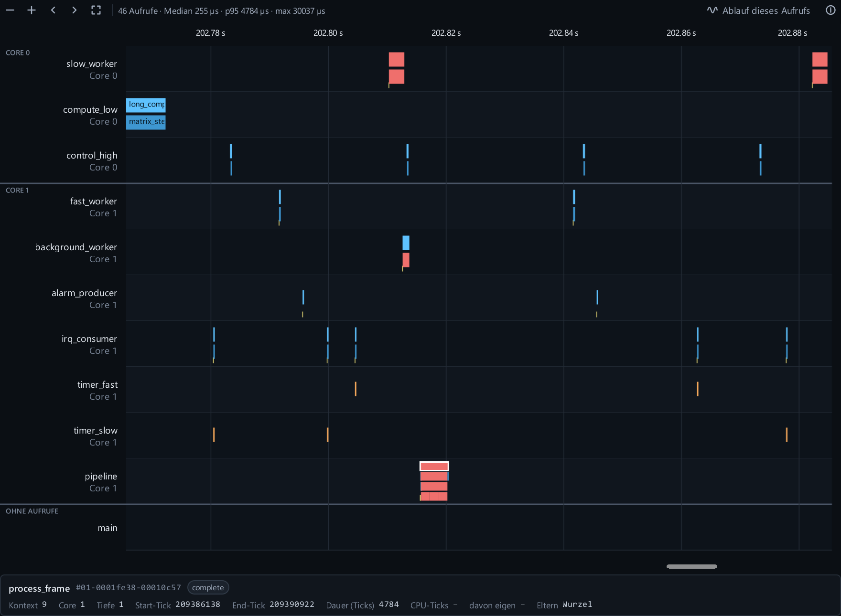Zoom out with the minus icon
This screenshot has width=841, height=616.
pyautogui.click(x=10, y=10)
